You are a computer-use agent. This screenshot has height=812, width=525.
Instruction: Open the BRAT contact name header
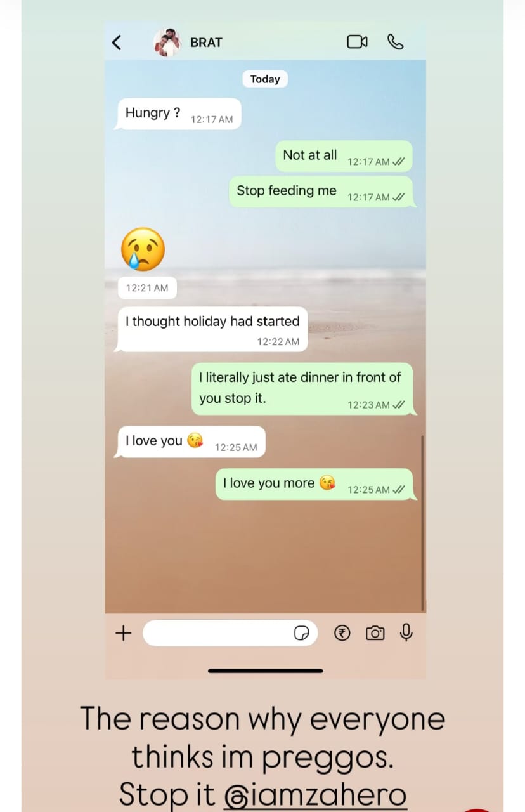(206, 43)
